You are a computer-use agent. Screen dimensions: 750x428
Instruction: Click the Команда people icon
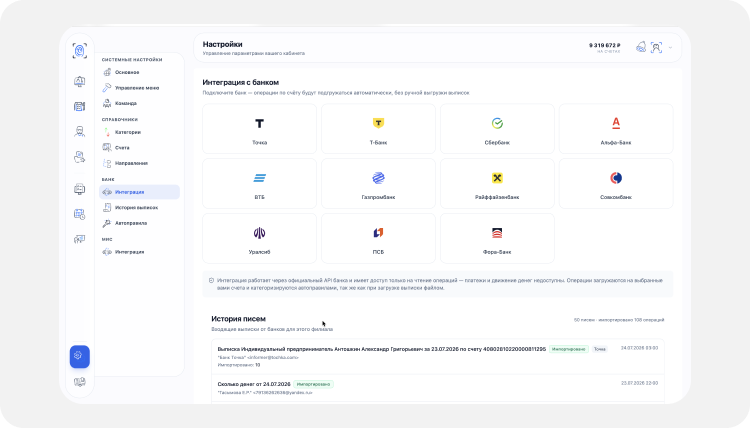point(107,103)
